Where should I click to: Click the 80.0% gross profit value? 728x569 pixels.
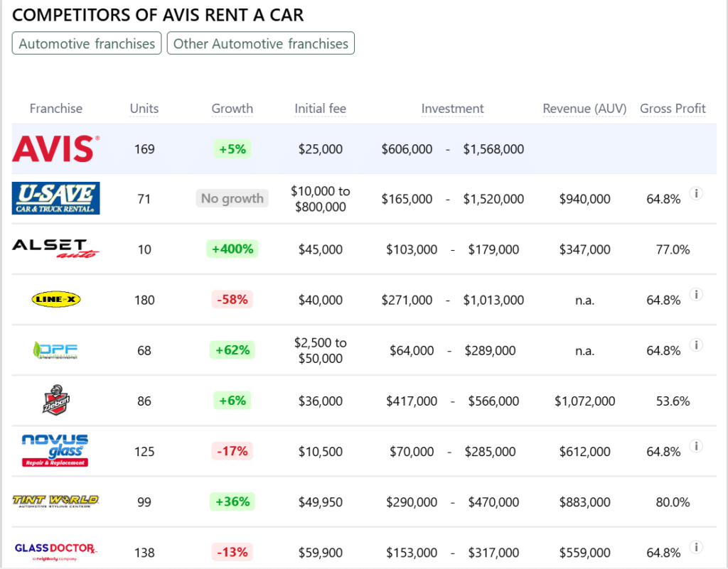(673, 502)
